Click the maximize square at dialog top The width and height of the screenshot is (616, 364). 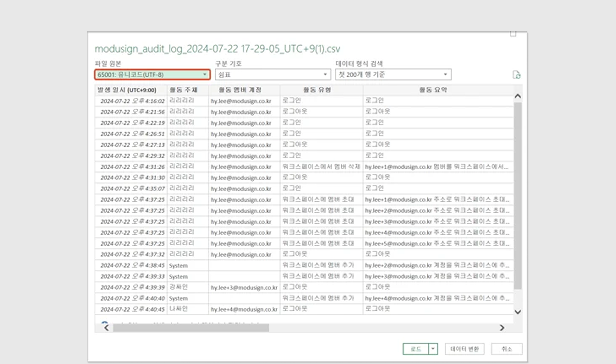point(513,34)
